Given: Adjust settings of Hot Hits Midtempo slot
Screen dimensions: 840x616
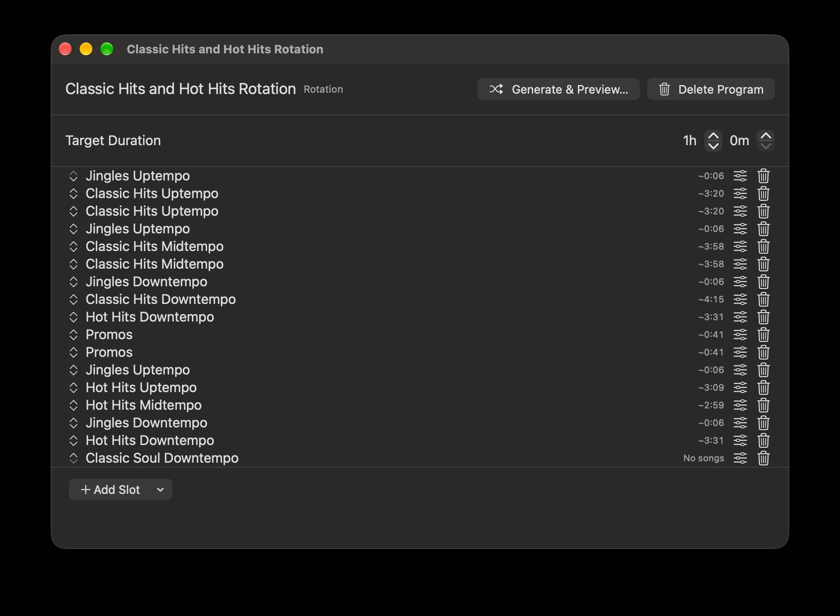Looking at the screenshot, I should coord(740,405).
